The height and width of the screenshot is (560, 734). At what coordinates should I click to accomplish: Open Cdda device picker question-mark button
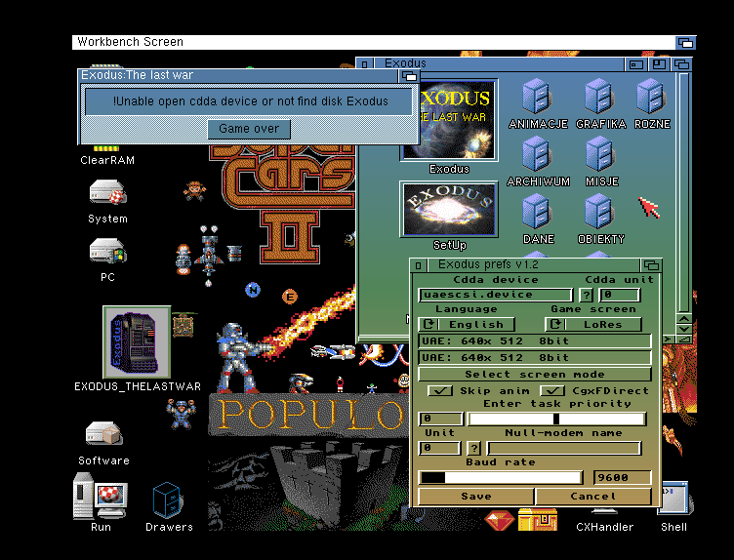tap(586, 295)
